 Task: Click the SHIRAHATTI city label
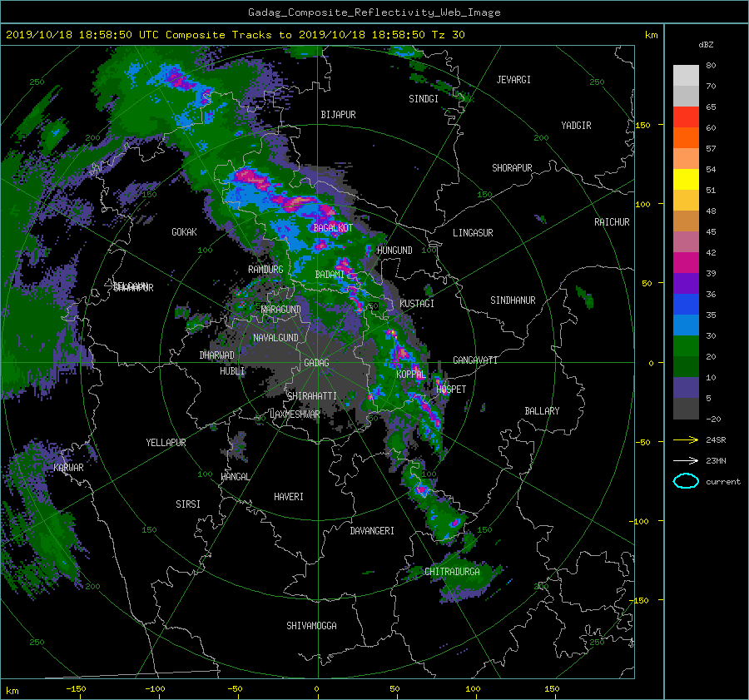tap(312, 396)
